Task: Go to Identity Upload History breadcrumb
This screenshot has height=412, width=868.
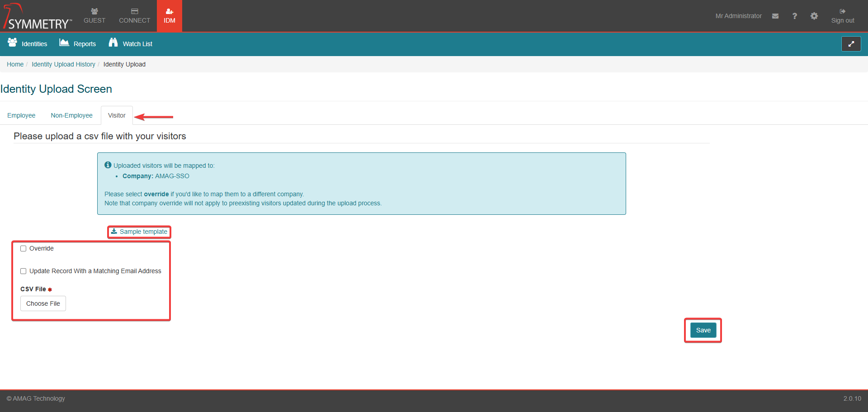Action: tap(63, 64)
